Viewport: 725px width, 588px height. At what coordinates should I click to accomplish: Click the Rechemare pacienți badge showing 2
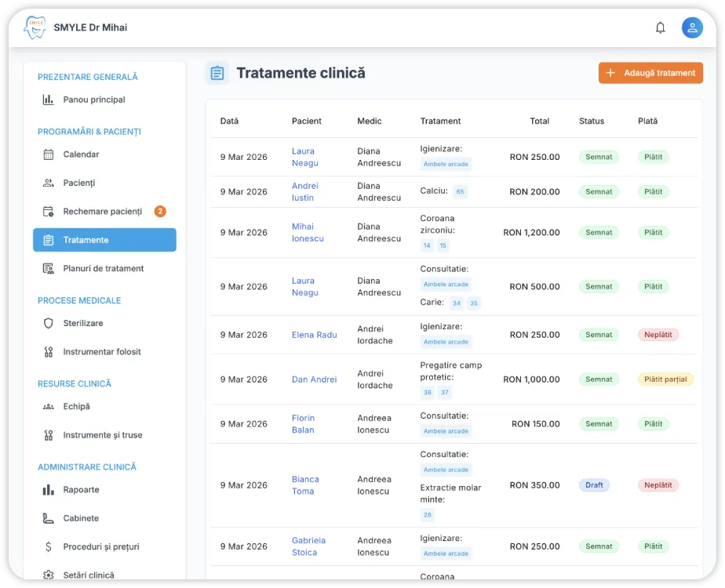pos(160,212)
